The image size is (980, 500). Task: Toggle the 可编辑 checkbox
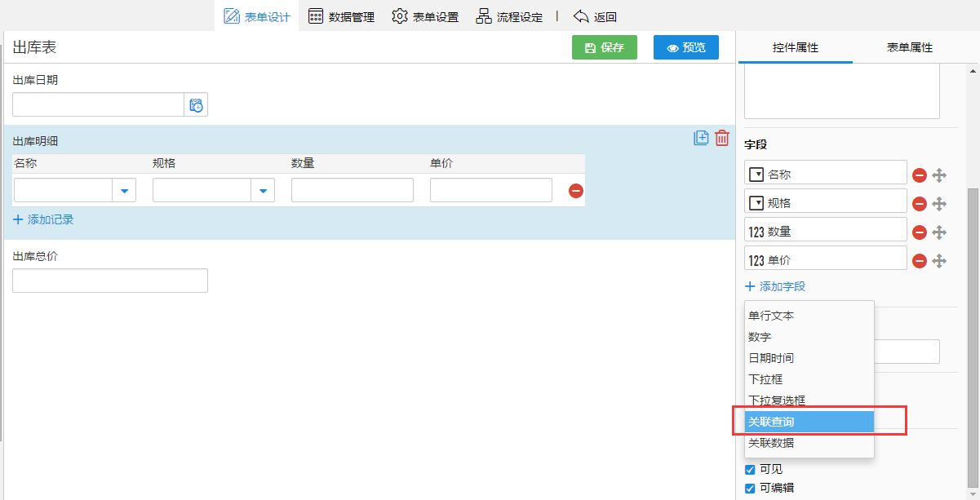pyautogui.click(x=750, y=489)
